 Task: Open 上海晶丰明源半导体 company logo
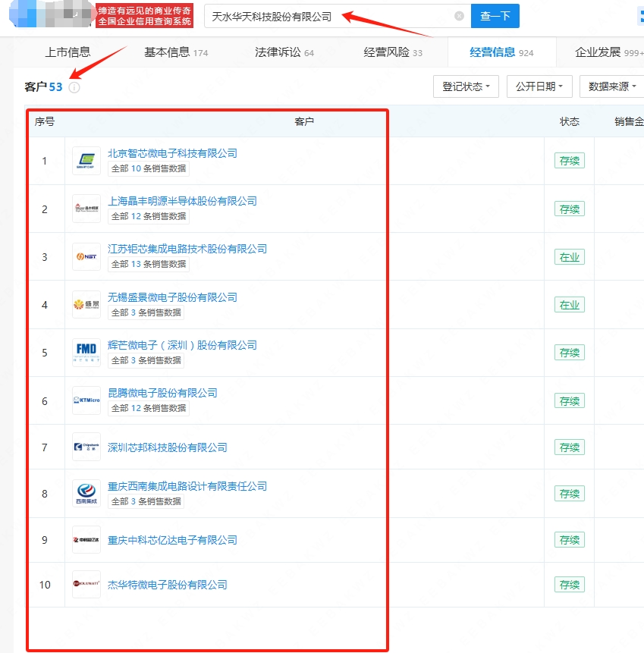[86, 209]
